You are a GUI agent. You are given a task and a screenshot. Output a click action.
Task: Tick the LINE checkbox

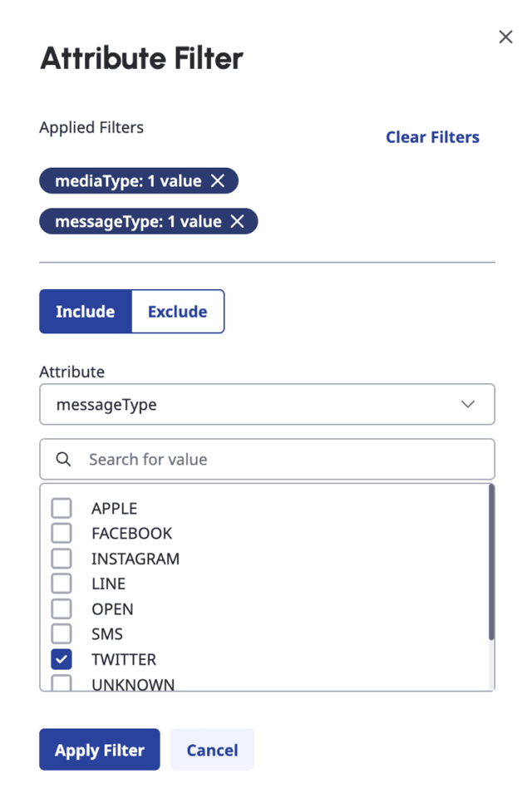(62, 584)
